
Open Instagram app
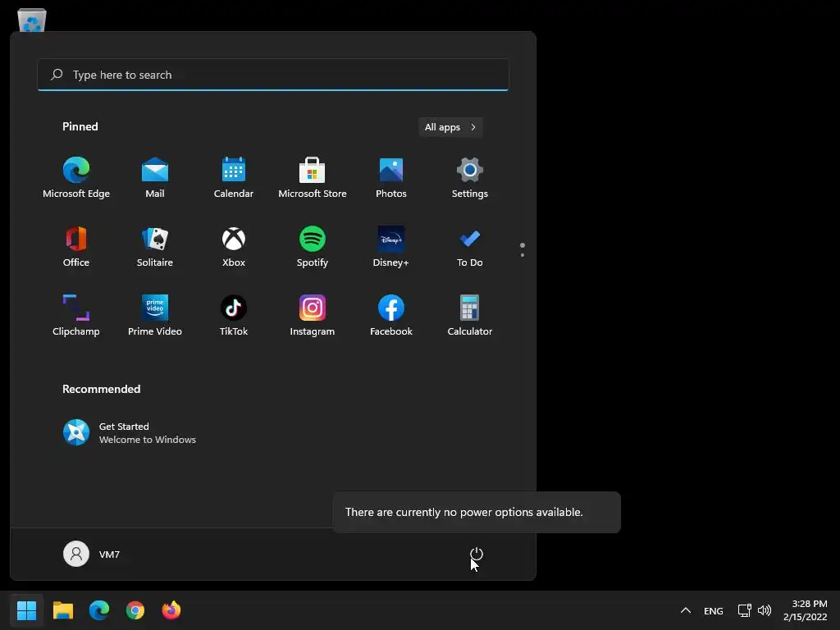[x=313, y=316]
